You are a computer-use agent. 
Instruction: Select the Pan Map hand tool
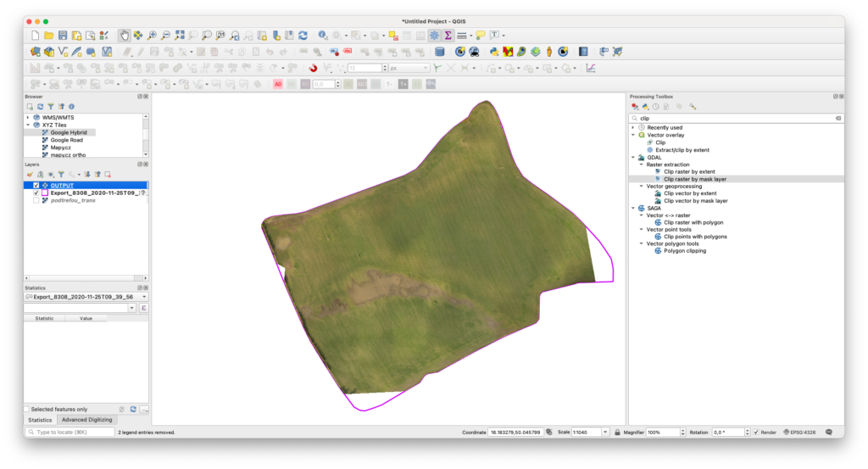coord(124,36)
